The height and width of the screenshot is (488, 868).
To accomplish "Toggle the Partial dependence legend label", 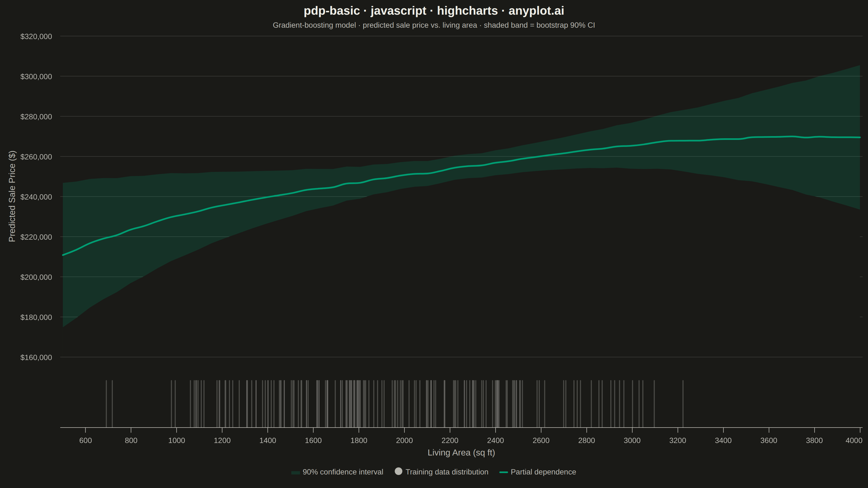I will pos(543,472).
